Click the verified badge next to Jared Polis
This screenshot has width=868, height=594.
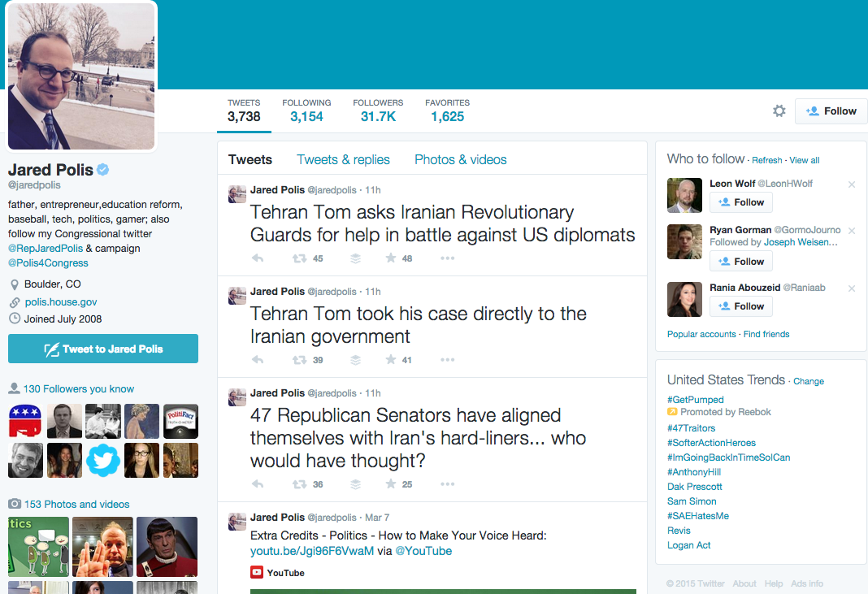[x=104, y=170]
